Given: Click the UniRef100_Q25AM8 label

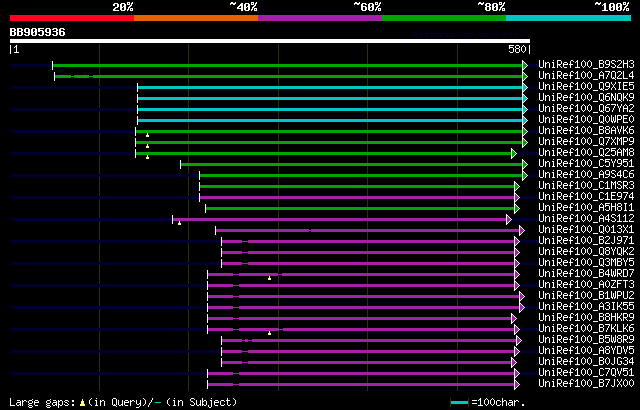Looking at the screenshot, I should [x=586, y=153].
